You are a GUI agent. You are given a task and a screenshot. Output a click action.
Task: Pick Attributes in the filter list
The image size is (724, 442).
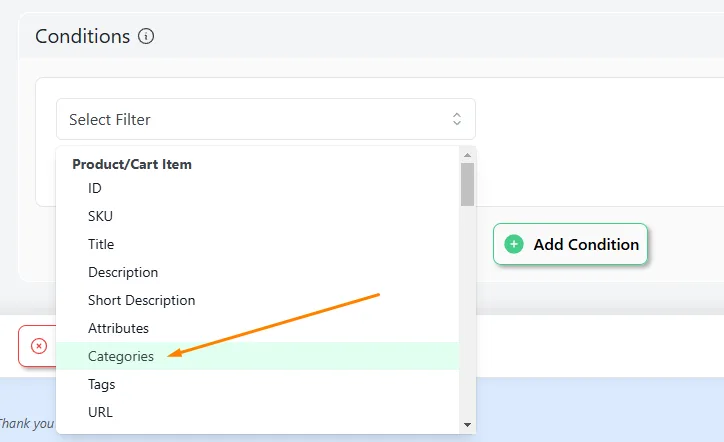click(257, 328)
